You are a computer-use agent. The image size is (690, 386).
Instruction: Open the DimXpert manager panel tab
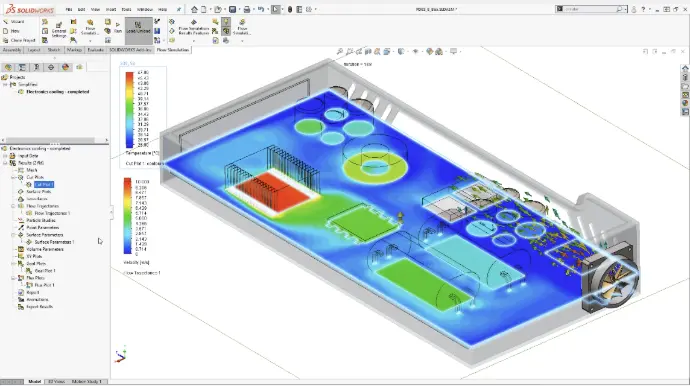pos(51,67)
